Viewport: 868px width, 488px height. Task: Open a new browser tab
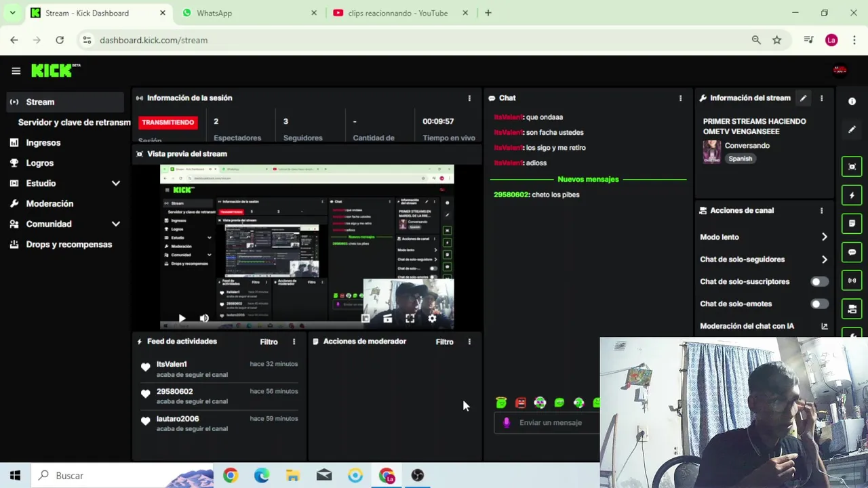[488, 13]
